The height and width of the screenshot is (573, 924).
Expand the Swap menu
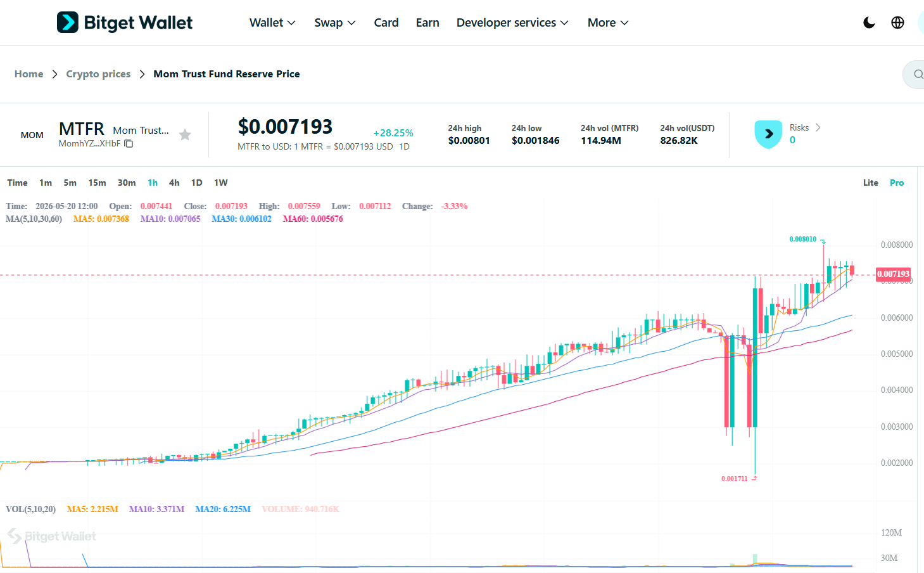(335, 23)
